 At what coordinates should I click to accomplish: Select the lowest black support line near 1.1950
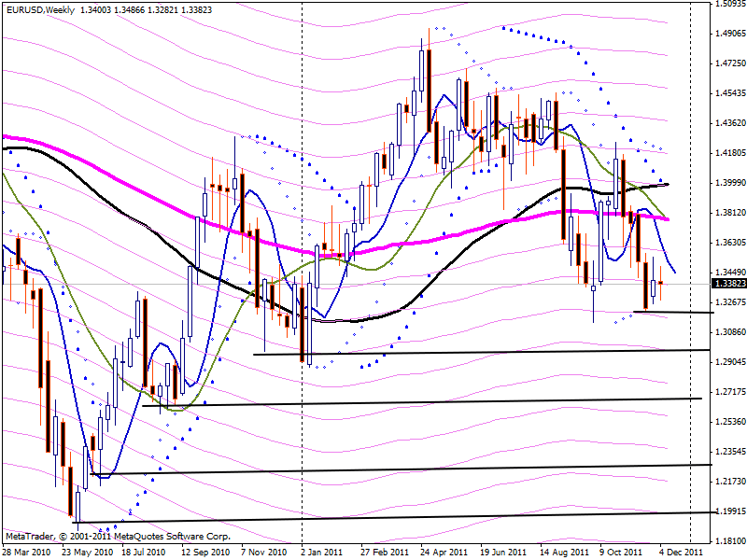click(x=394, y=517)
